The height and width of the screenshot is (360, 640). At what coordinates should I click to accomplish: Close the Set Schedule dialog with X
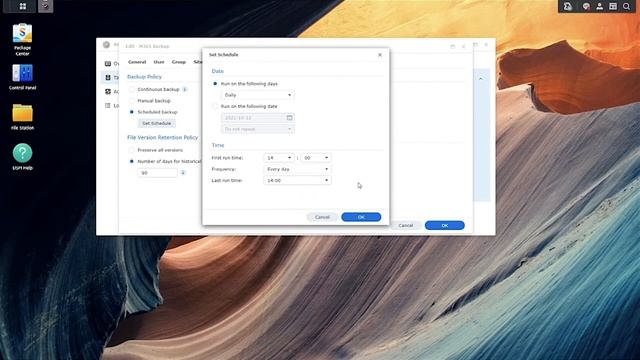click(x=380, y=55)
